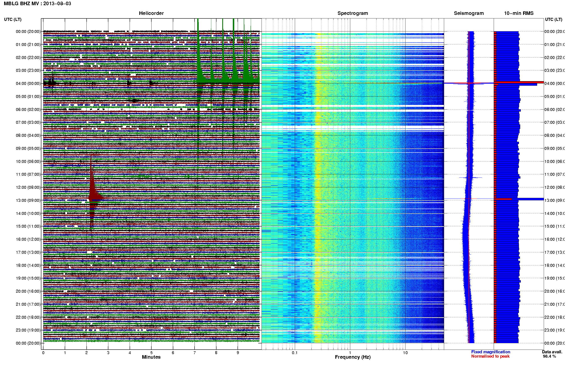Click the left 18:00 (14:00) time label

pyautogui.click(x=28, y=265)
